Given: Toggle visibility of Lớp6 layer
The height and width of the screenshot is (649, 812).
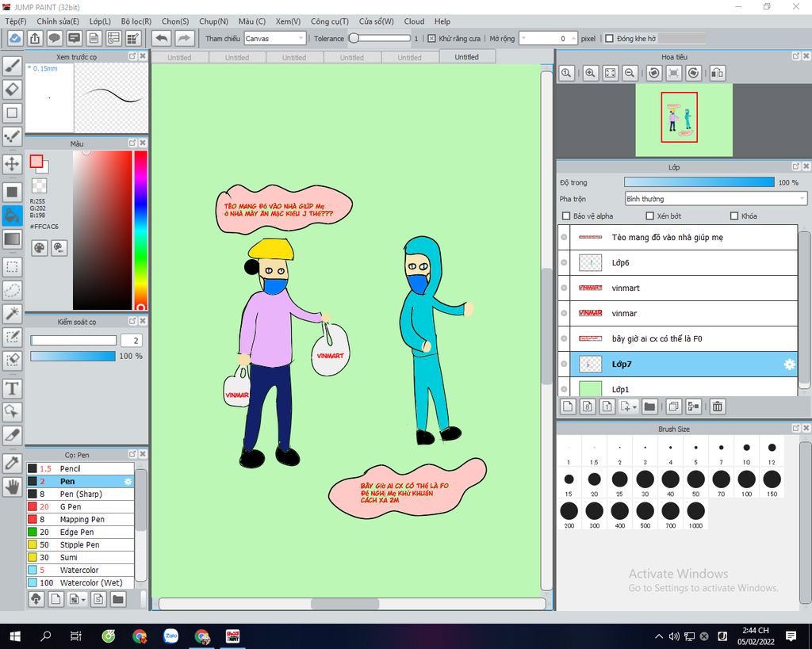Looking at the screenshot, I should tap(564, 262).
